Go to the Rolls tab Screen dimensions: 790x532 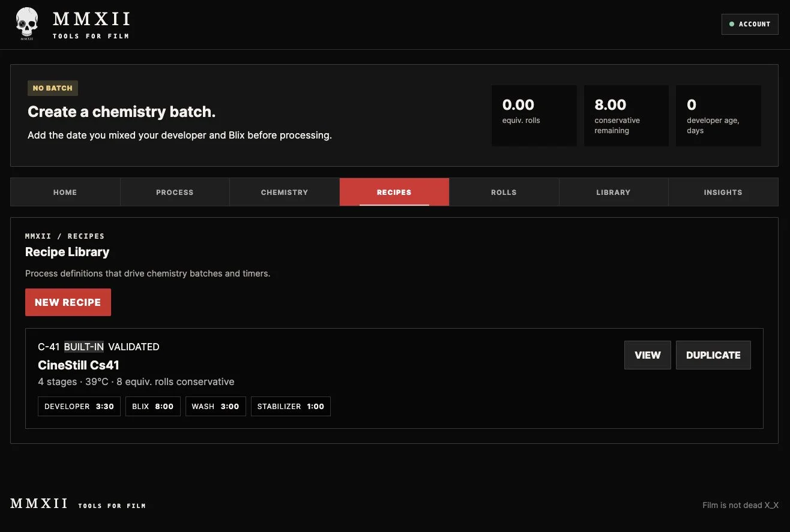coord(504,192)
